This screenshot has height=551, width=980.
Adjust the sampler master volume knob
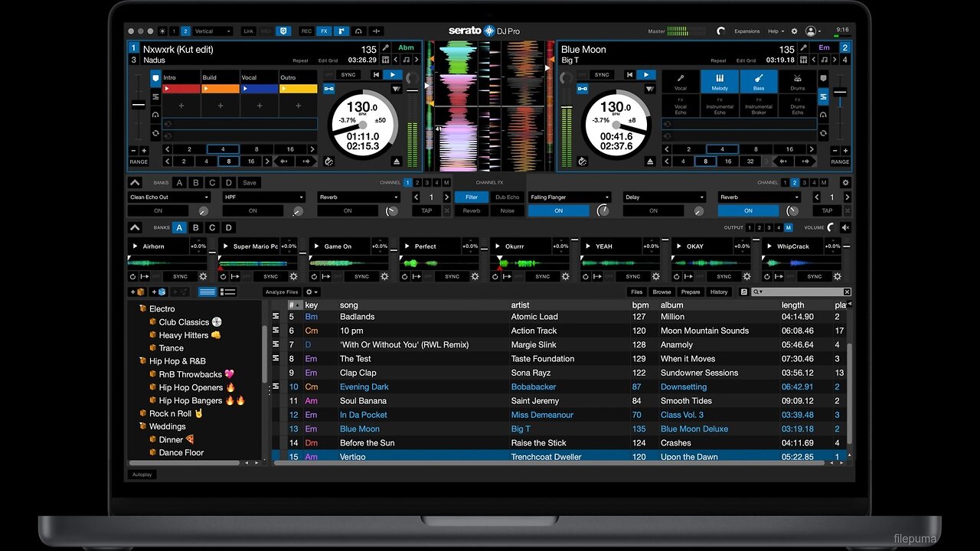click(831, 227)
